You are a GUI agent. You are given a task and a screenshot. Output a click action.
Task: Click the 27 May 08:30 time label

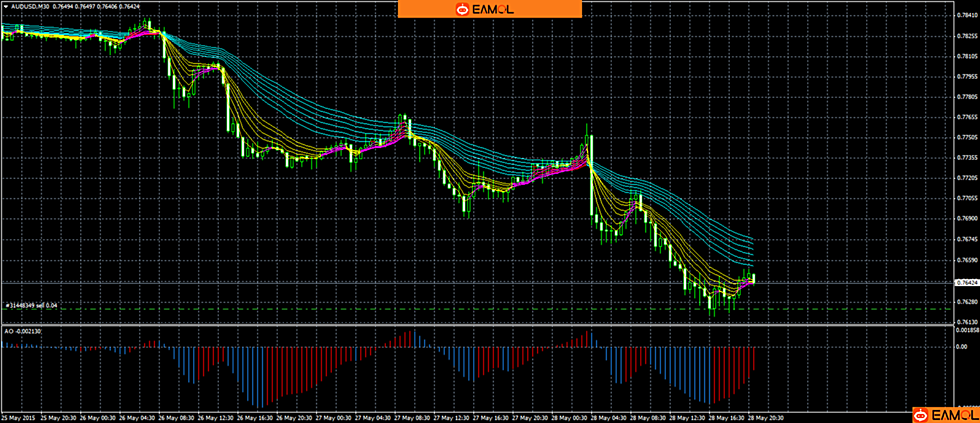[412, 418]
